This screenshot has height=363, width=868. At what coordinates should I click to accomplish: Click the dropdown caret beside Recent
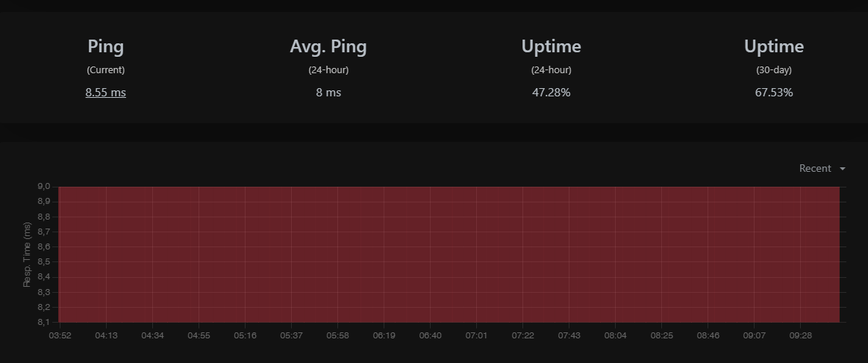[x=843, y=169]
